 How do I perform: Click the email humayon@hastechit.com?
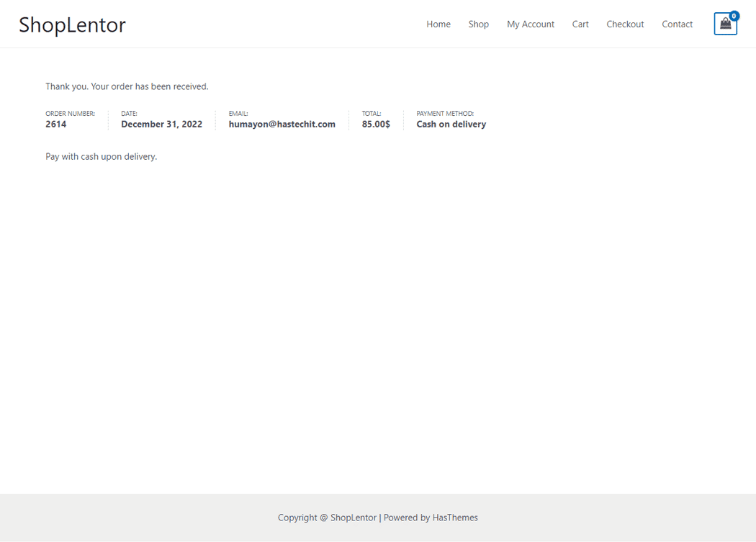click(282, 125)
